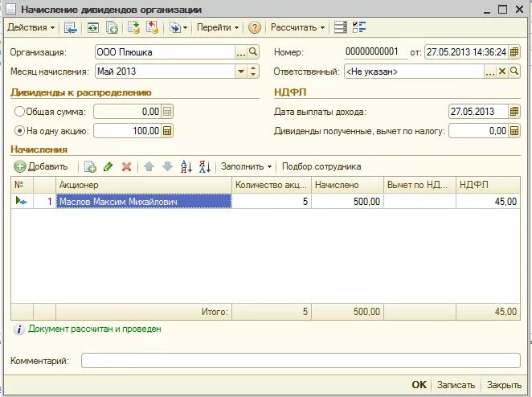
Task: Click the Количество акций cell showing 5 in row 1
Action: pos(272,201)
